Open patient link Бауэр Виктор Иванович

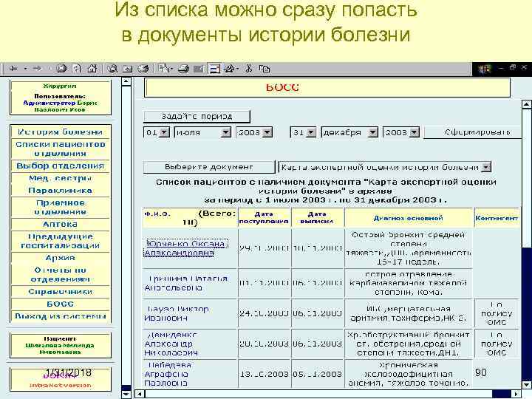[x=177, y=313]
